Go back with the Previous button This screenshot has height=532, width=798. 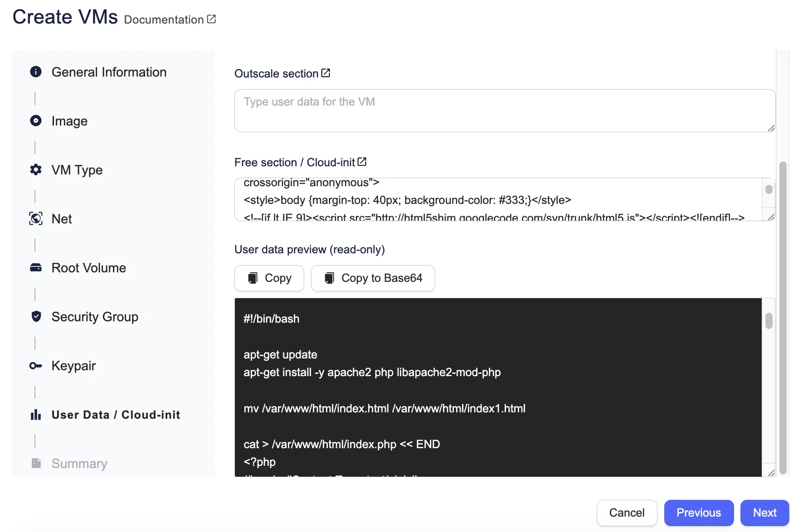click(x=698, y=513)
